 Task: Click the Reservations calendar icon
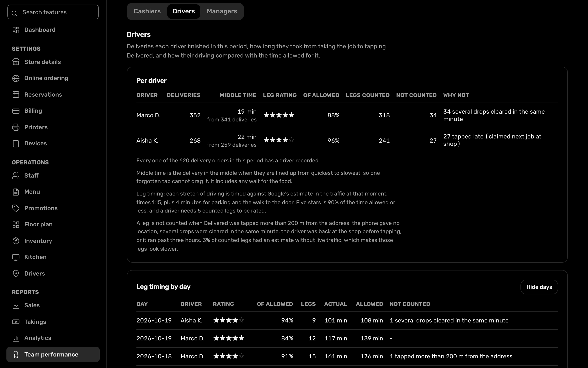[x=16, y=95]
